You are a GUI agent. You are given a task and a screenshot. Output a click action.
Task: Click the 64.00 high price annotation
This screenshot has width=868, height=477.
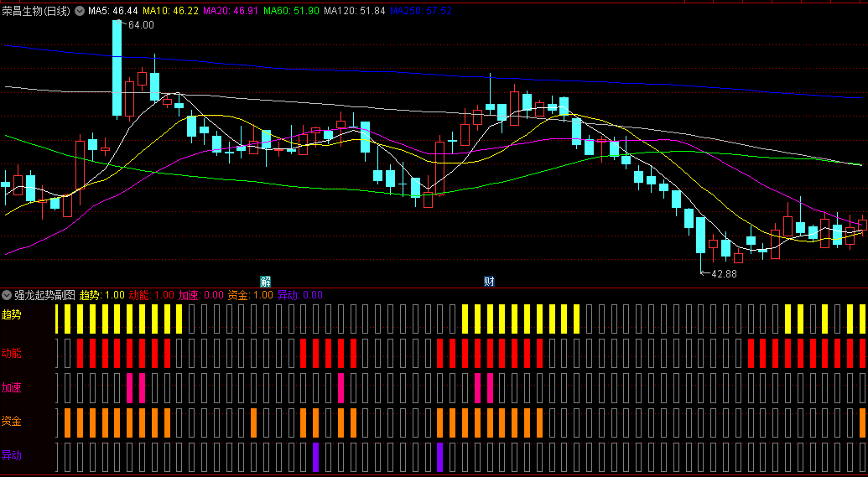141,25
